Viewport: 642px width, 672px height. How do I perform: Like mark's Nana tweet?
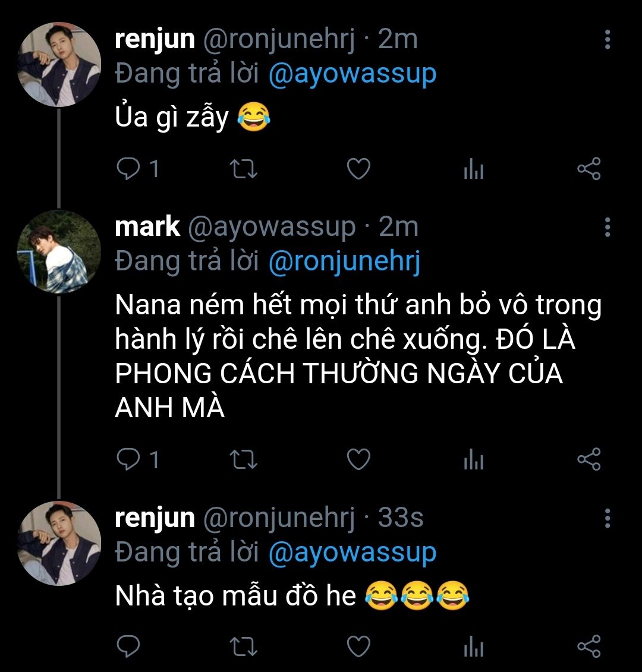point(358,459)
